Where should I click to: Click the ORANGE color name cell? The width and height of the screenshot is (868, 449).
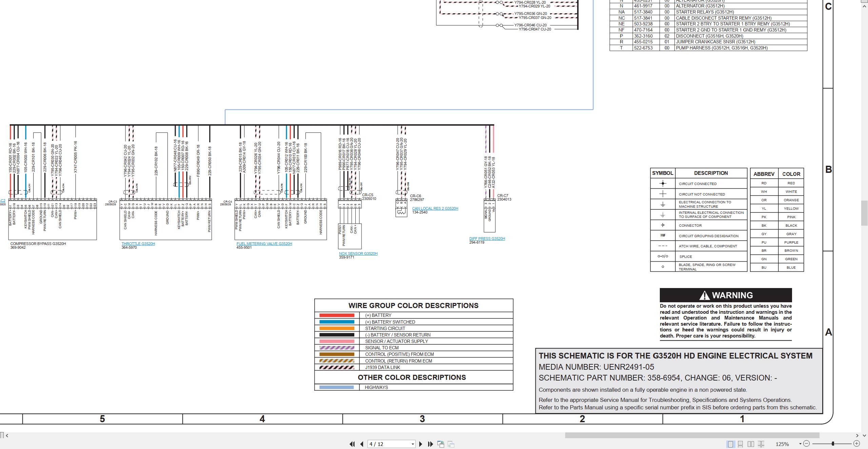[x=791, y=200]
